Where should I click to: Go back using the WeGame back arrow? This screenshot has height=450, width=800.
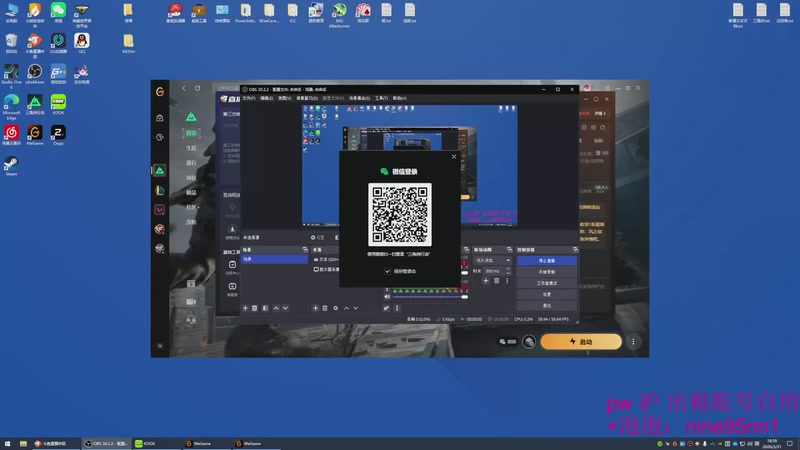[184, 88]
